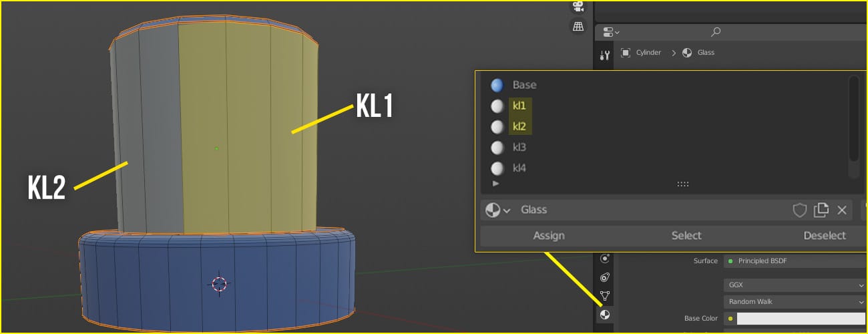Viewport: 868px width, 334px height.
Task: Open the Object Data properties tab
Action: [x=605, y=295]
